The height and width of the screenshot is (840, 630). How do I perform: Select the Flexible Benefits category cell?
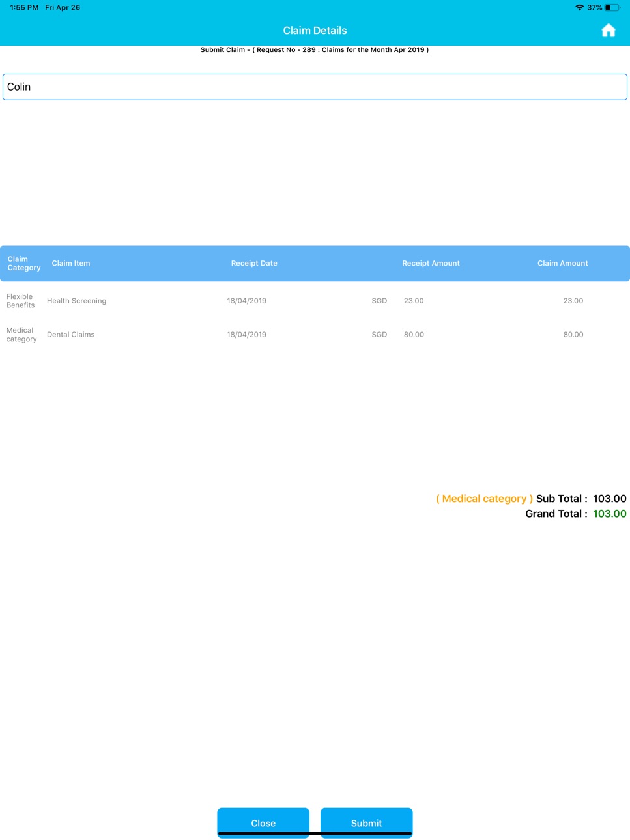(x=21, y=301)
